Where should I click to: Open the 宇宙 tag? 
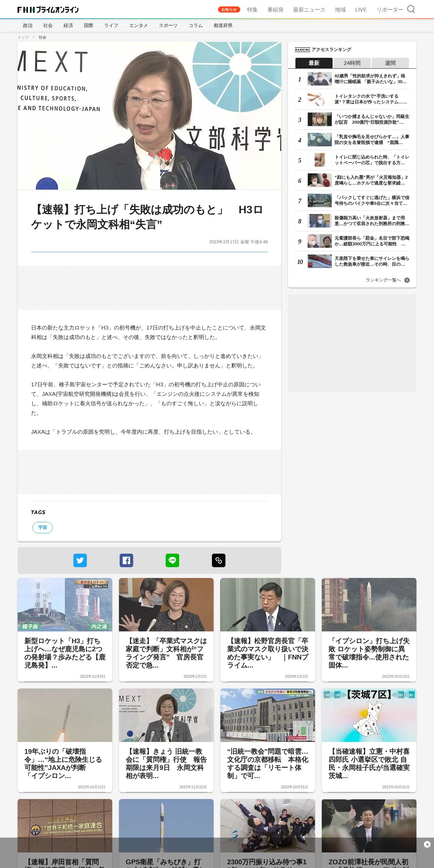[43, 527]
